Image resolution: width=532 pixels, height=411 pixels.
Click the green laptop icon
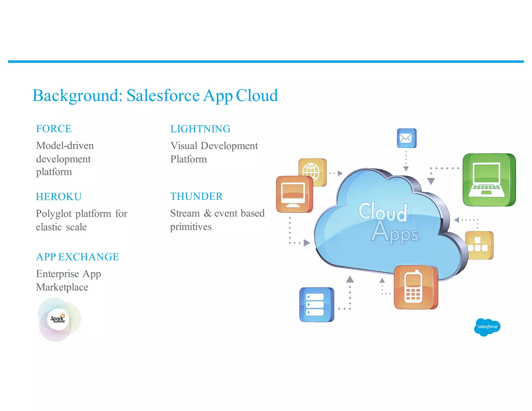coord(489,180)
